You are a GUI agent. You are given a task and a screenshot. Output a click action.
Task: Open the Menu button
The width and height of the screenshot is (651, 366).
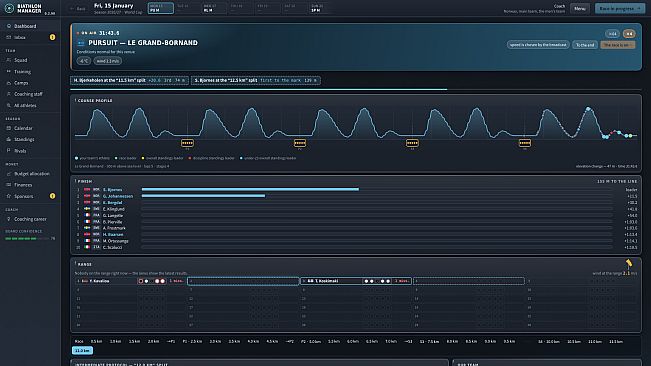(x=580, y=8)
